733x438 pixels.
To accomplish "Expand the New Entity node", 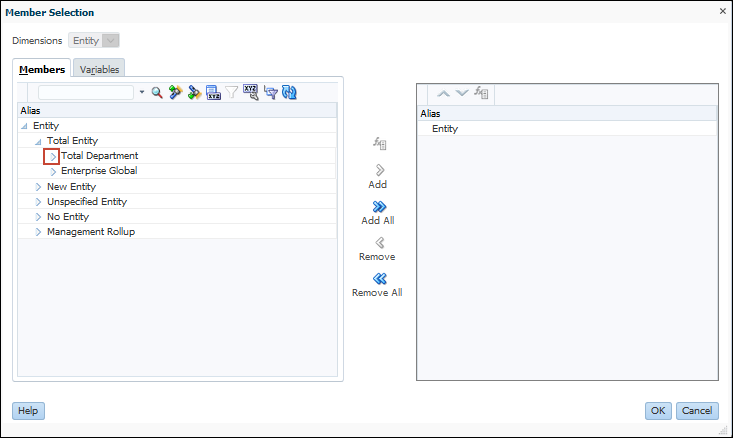I will click(x=38, y=187).
